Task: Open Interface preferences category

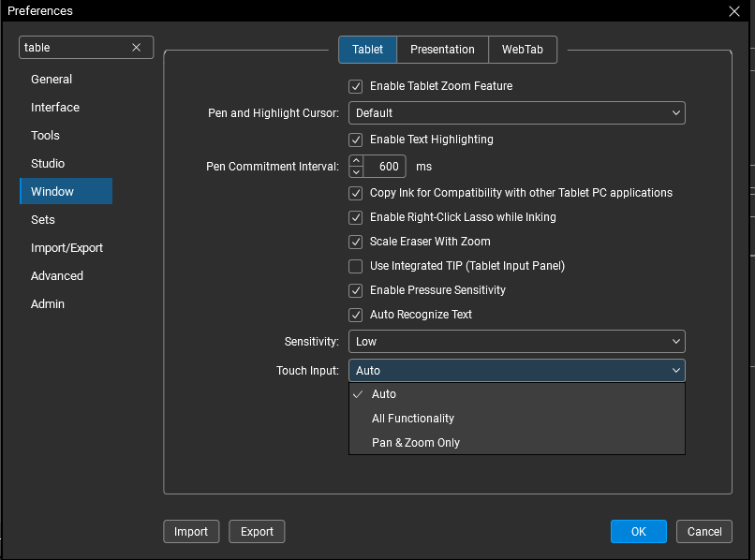Action: 66,107
